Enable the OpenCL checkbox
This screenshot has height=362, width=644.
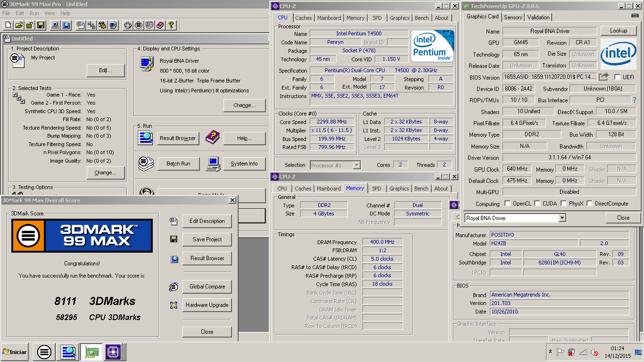click(507, 204)
